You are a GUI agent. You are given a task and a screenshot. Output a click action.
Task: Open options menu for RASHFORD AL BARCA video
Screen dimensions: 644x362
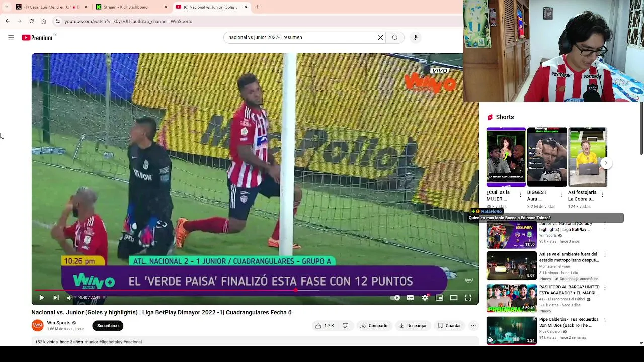coord(605,288)
